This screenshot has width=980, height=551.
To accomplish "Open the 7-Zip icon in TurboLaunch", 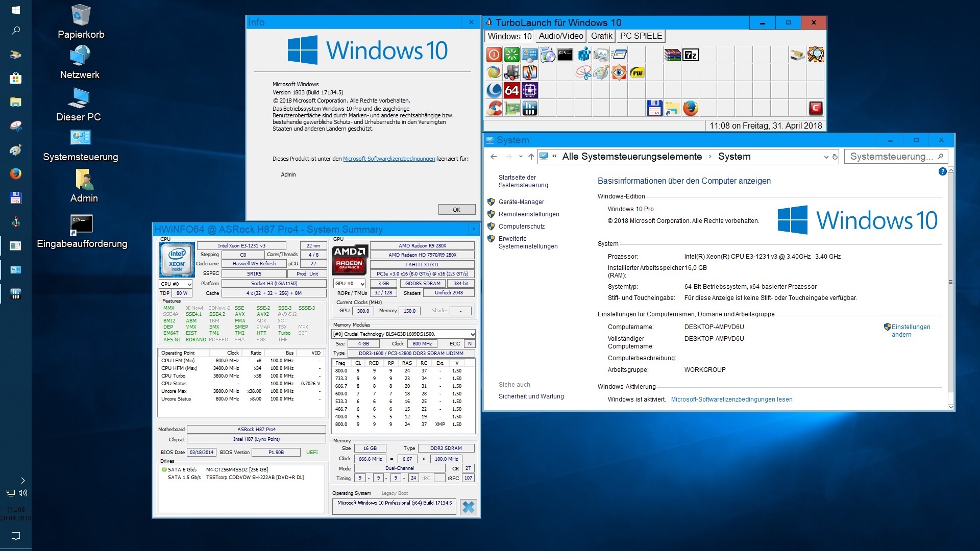I will [x=691, y=55].
